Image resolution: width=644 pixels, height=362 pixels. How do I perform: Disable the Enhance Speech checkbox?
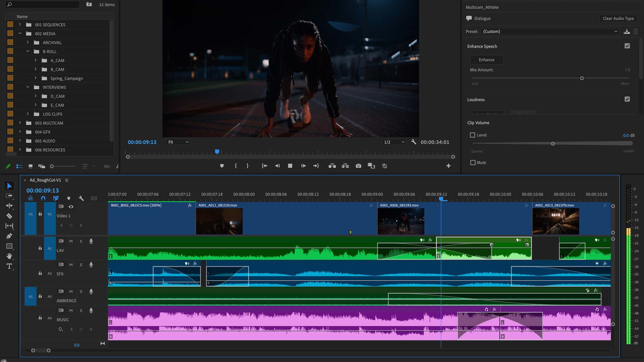click(627, 46)
